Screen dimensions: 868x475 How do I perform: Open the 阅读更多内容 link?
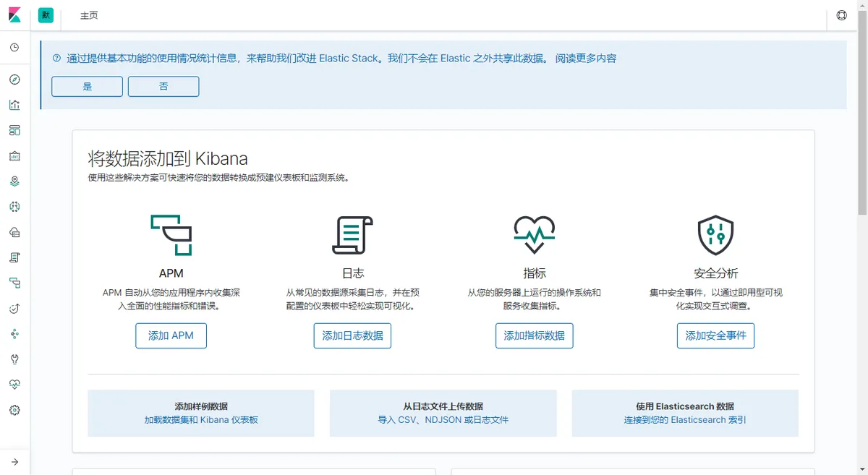pos(586,59)
